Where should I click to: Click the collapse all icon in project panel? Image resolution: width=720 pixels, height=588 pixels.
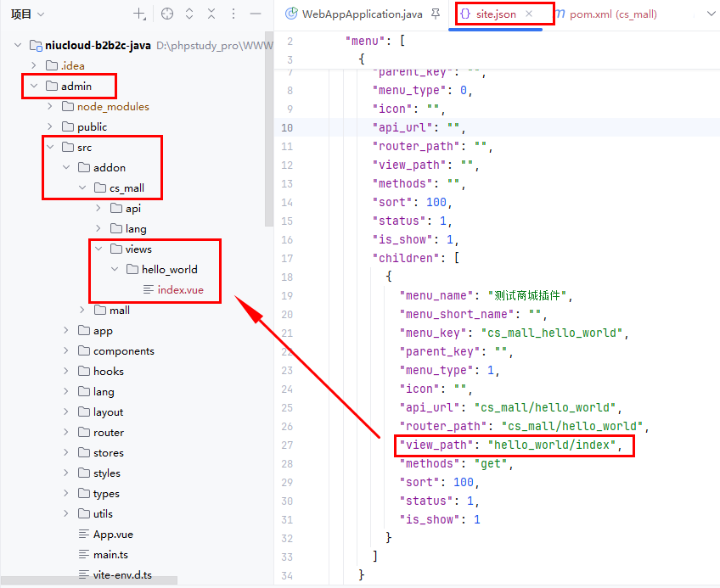pos(211,14)
